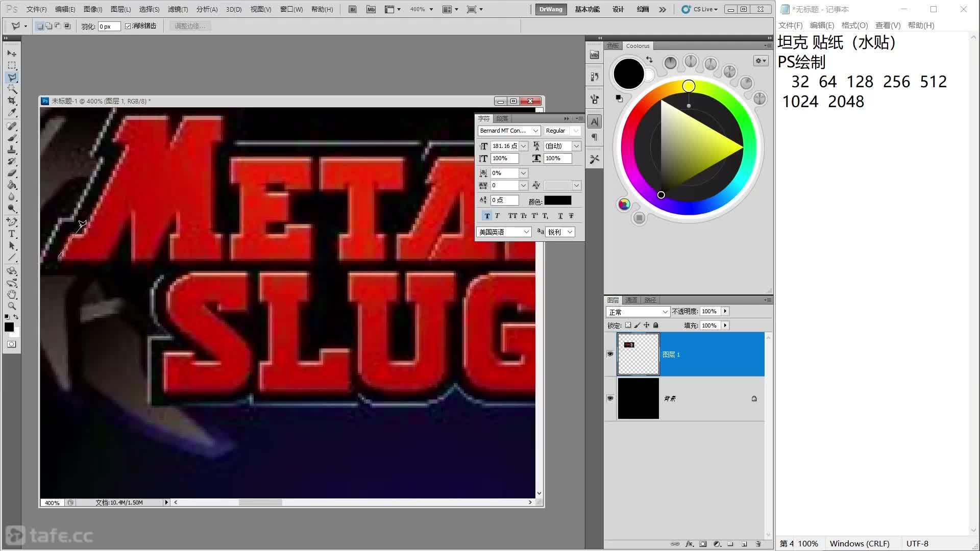Select the Eyedropper tool

(12, 113)
